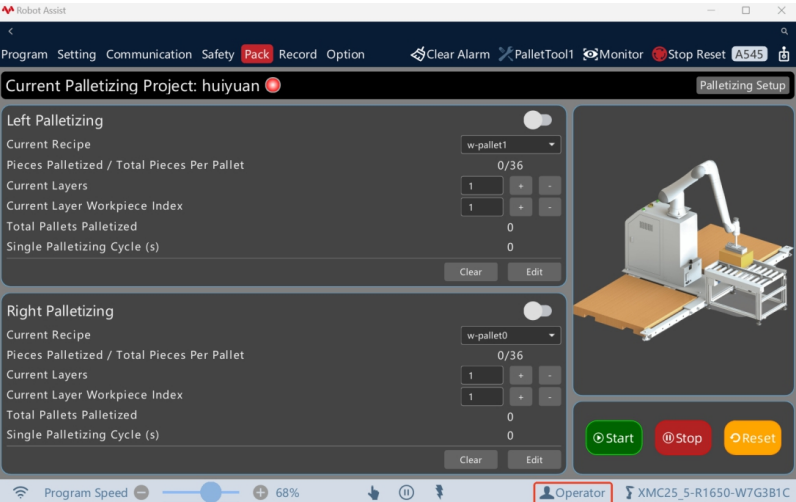Screen dimensions: 796x502
Task: Increment Left Current Layers with plus
Action: point(521,186)
